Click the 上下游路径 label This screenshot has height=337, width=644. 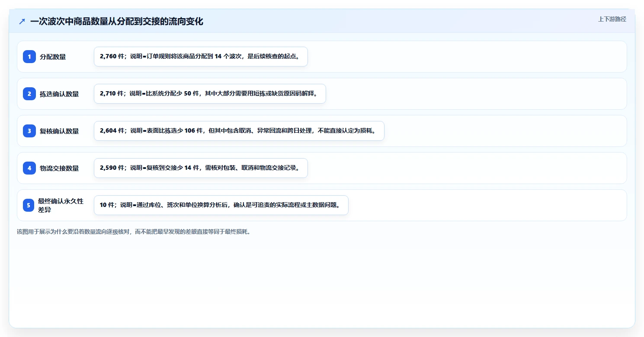pyautogui.click(x=612, y=19)
